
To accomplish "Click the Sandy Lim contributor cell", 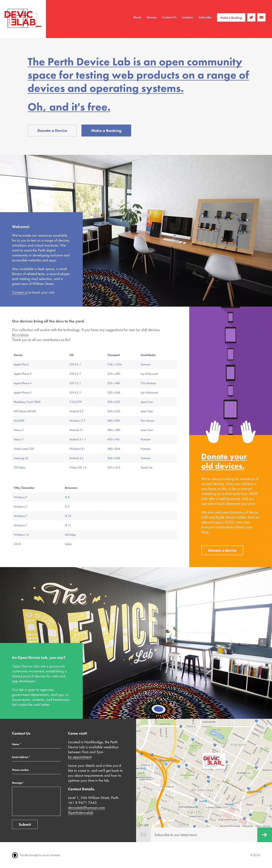I will click(x=146, y=467).
